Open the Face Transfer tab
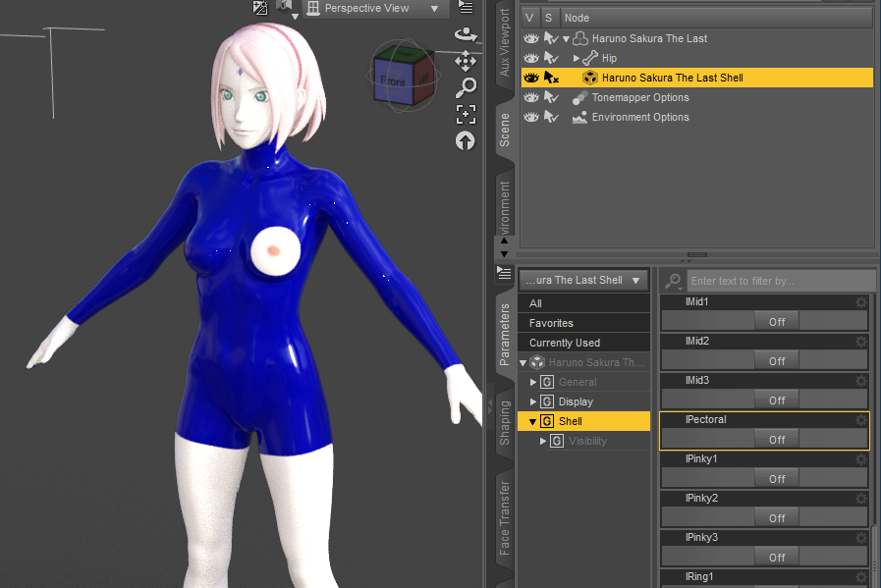 pyautogui.click(x=505, y=517)
